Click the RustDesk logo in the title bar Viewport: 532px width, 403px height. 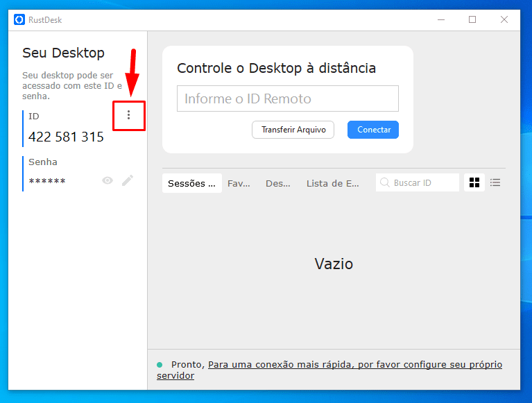pos(19,19)
